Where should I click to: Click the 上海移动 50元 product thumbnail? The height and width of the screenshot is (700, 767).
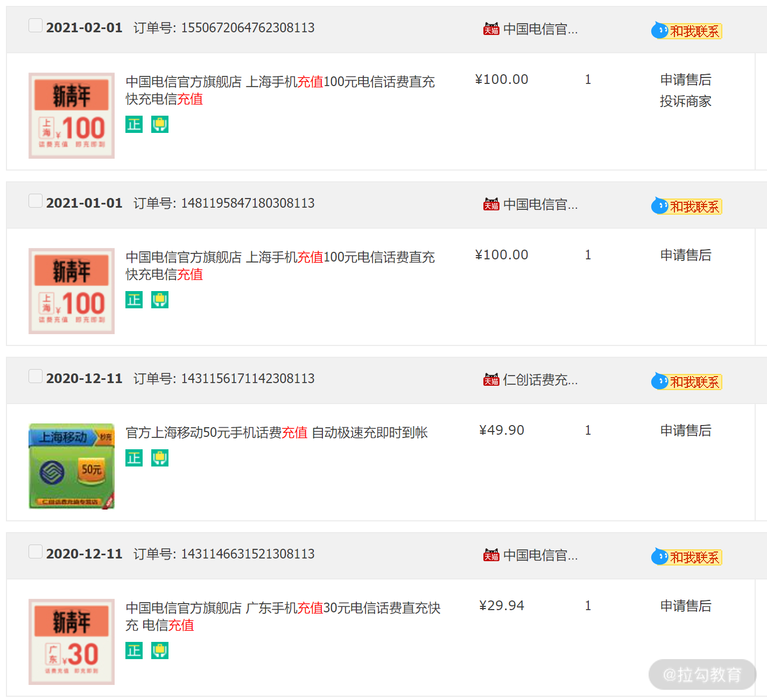coord(72,466)
